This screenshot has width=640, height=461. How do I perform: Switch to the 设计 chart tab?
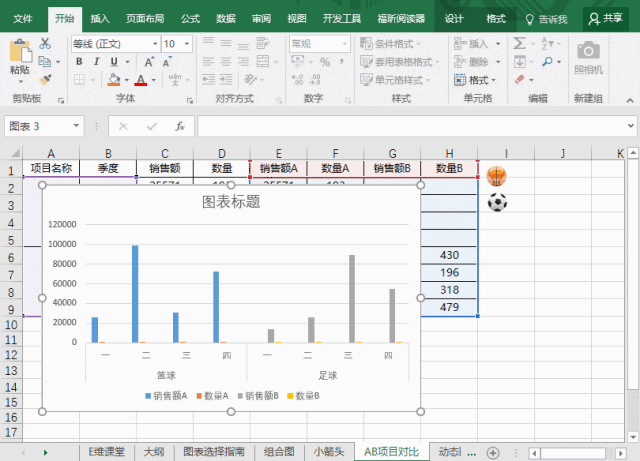453,19
